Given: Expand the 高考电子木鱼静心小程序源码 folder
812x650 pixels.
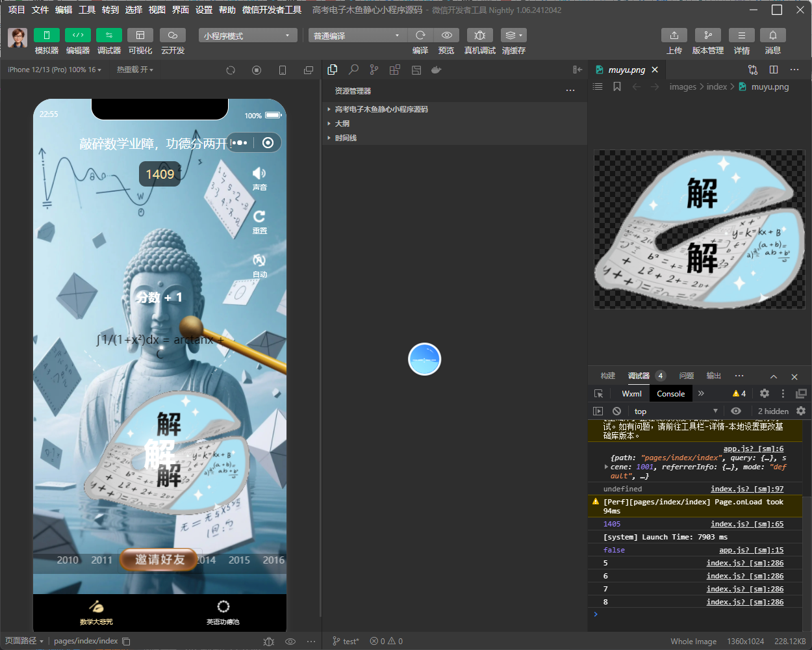Looking at the screenshot, I should coord(455,109).
